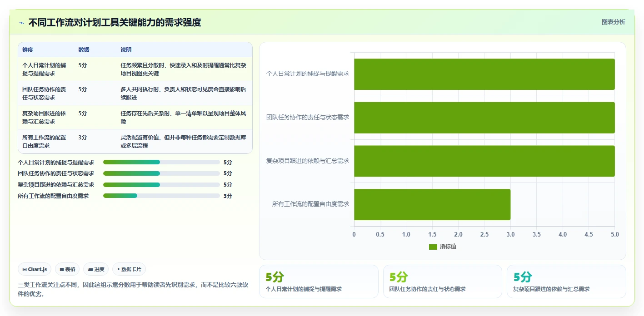This screenshot has height=316, width=644.
Task: Click the 所有工作流的配置自由度需求 progress bar
Action: (161, 196)
